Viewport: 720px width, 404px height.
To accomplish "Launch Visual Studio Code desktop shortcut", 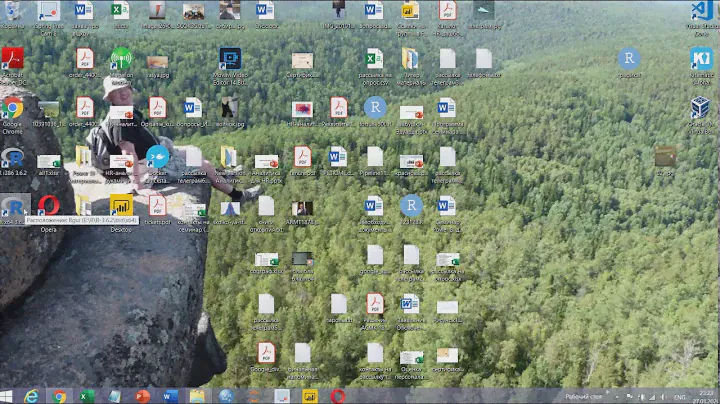I will (x=701, y=10).
